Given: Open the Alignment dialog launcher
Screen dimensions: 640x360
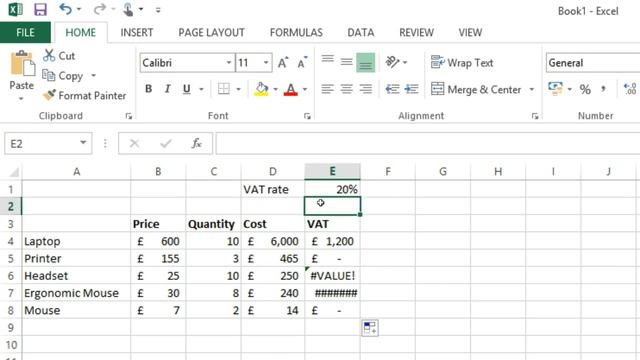Looking at the screenshot, I should (x=535, y=116).
